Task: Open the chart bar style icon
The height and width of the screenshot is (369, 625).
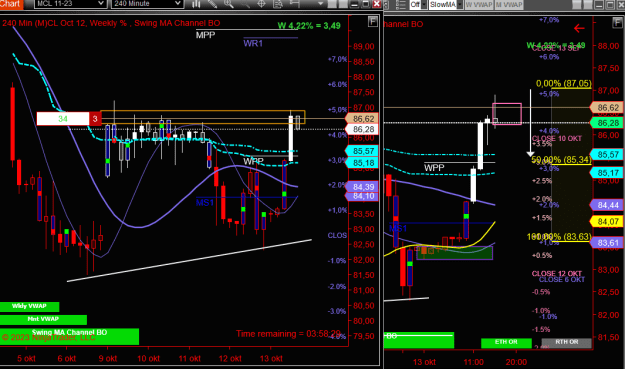Action: [196, 4]
